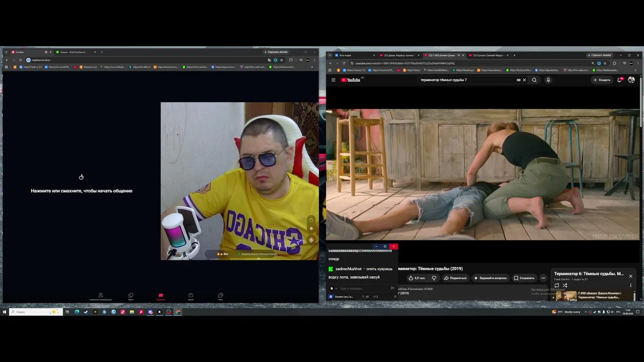Open the playlist panel options menu
Screen dimensions: 644x362
(630, 286)
